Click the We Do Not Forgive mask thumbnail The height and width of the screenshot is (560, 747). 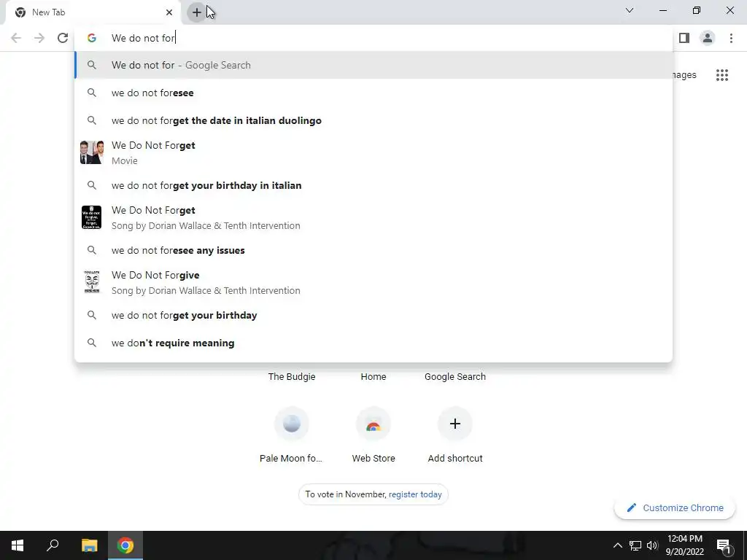pyautogui.click(x=91, y=282)
